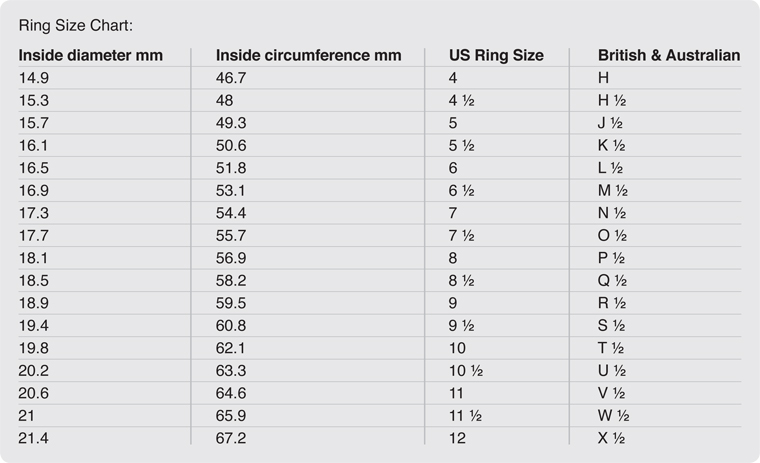The height and width of the screenshot is (463, 760).
Task: Click the 20.6 inside diameter cell
Action: [x=34, y=392]
